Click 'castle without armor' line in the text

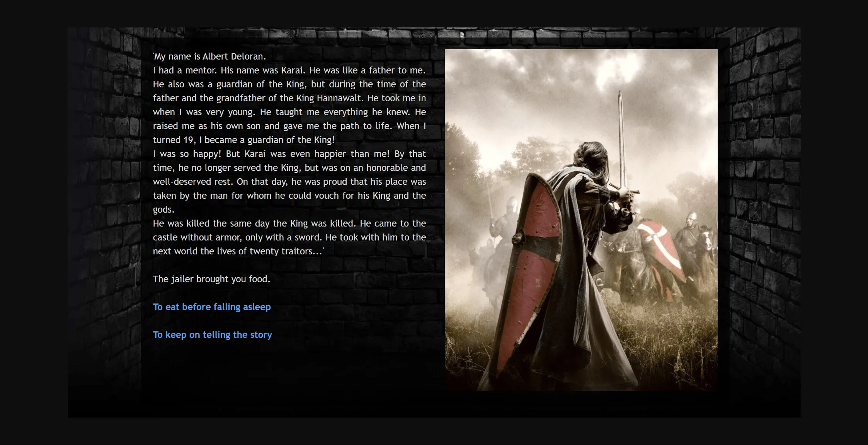pyautogui.click(x=197, y=237)
